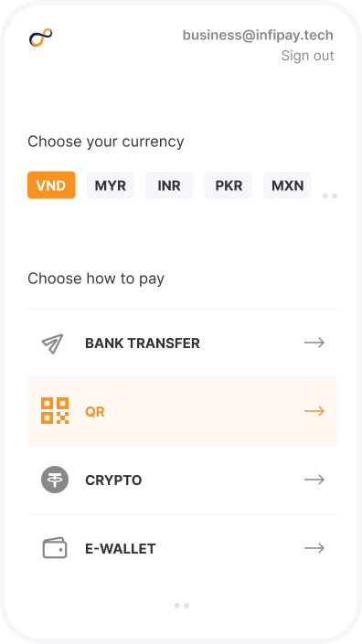362x644 pixels.
Task: Choose the BANK TRANSFER payment option
Action: pos(182,343)
